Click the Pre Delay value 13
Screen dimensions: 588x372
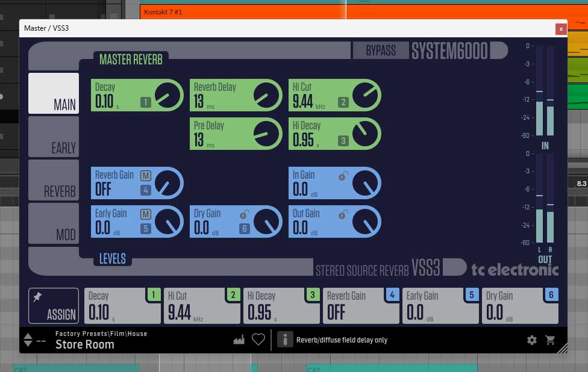coord(199,140)
